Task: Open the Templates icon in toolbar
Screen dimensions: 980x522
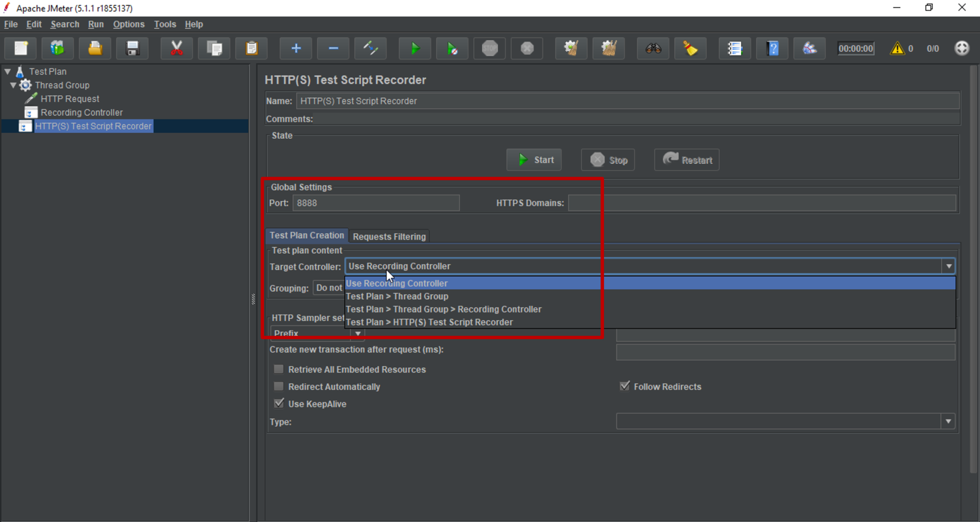Action: click(57, 48)
